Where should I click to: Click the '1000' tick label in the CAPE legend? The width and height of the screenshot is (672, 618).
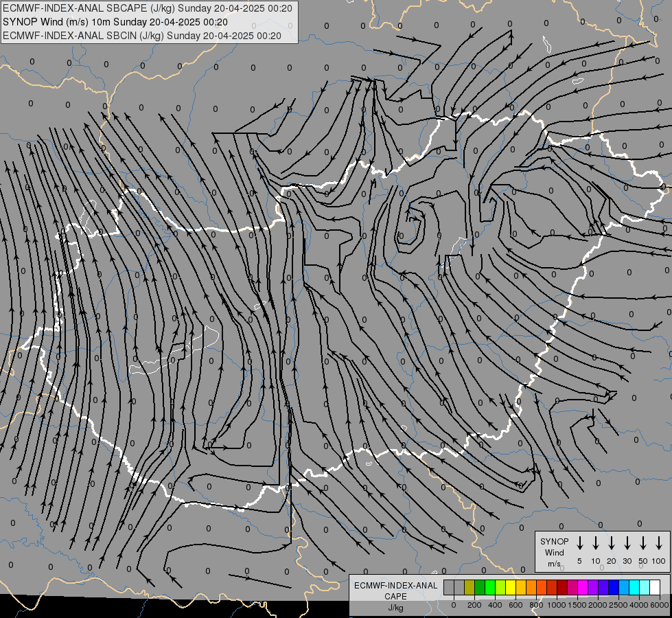pyautogui.click(x=556, y=605)
